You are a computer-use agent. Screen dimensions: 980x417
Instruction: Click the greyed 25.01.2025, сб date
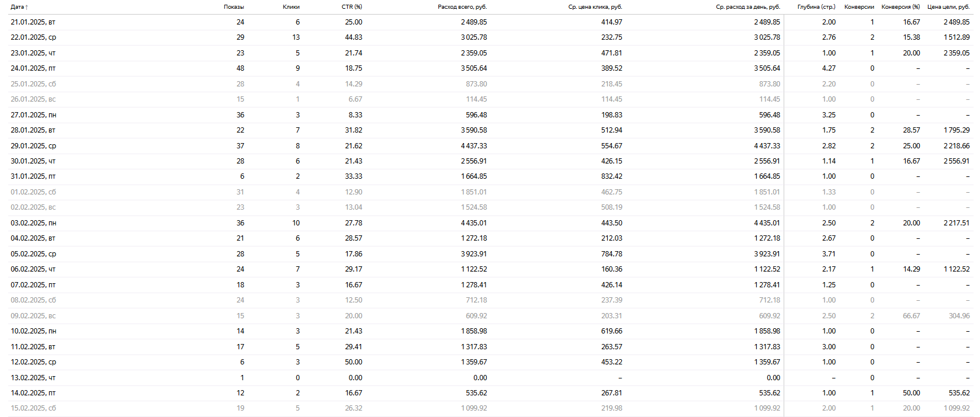click(x=33, y=84)
